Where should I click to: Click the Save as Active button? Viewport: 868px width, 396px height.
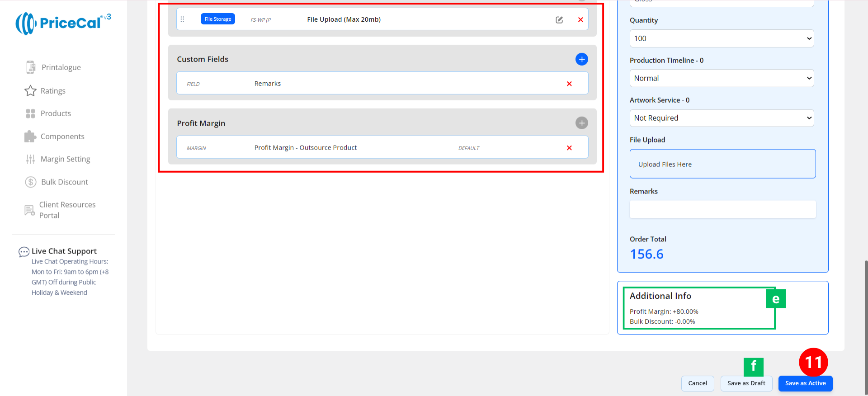(805, 383)
